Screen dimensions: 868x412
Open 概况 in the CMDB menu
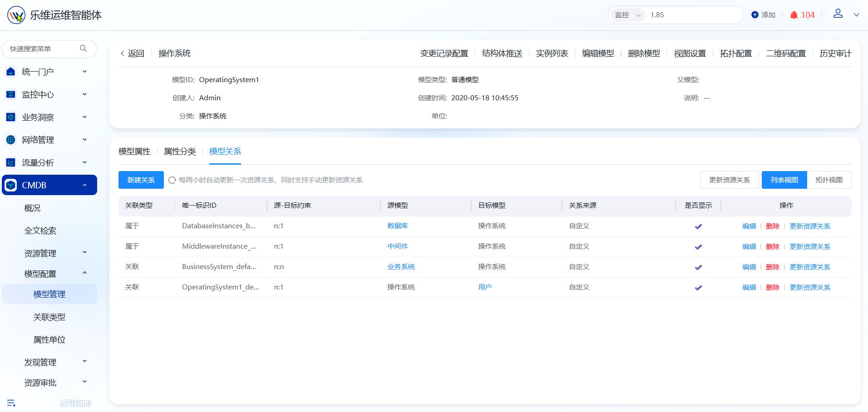32,208
